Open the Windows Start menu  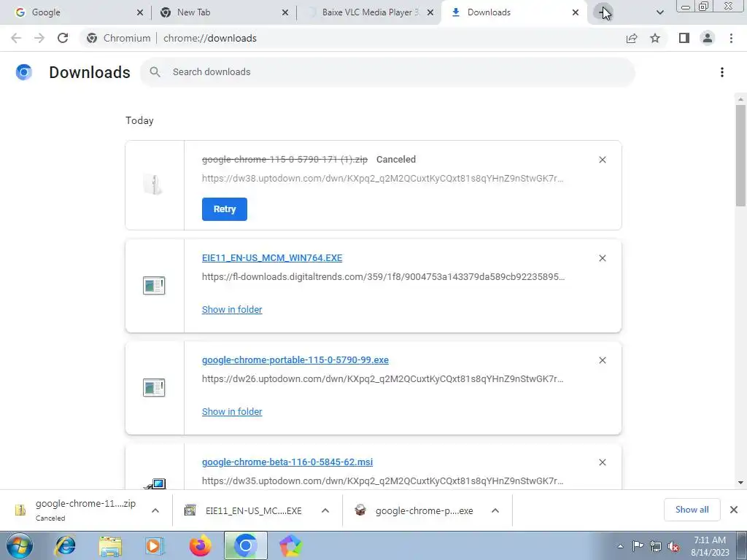[20, 545]
